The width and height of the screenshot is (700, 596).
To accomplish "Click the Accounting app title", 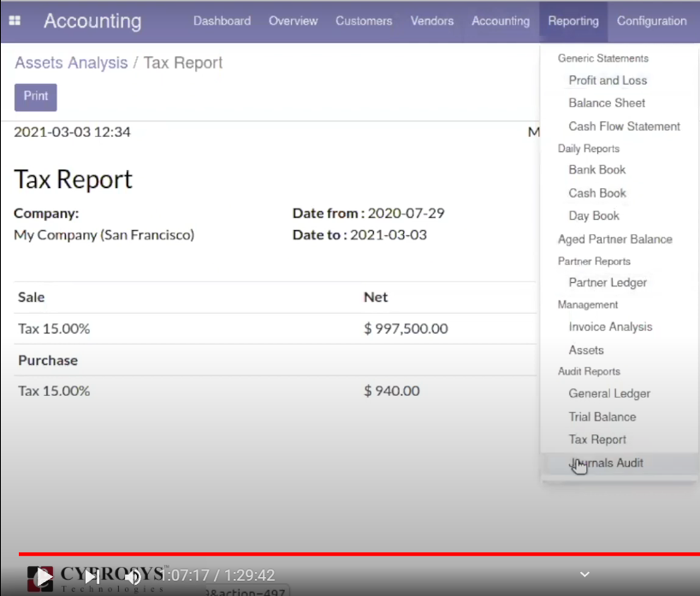I will point(92,21).
